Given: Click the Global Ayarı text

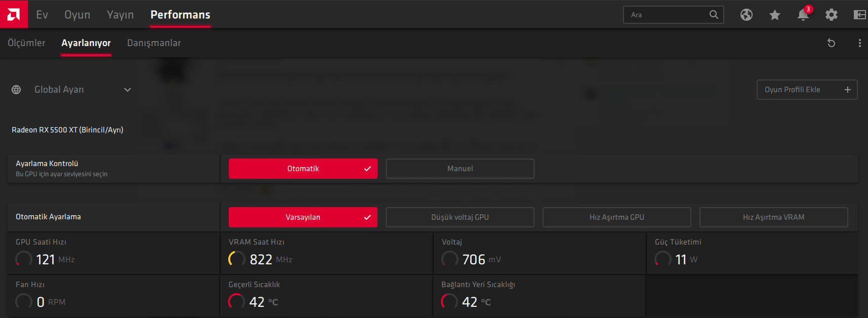Looking at the screenshot, I should point(59,90).
